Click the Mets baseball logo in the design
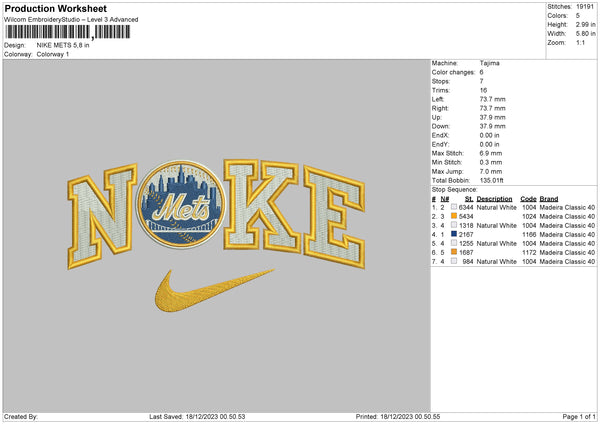Viewport: 600px width, 424px height. point(181,204)
